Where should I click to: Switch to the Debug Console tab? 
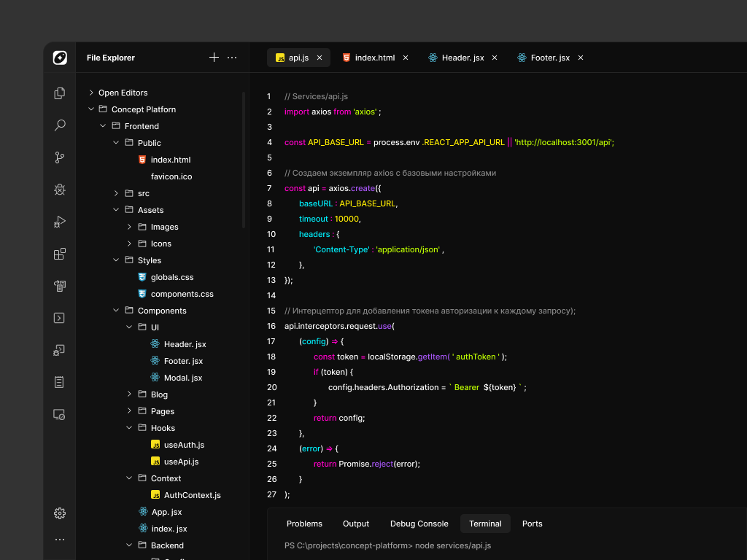419,524
